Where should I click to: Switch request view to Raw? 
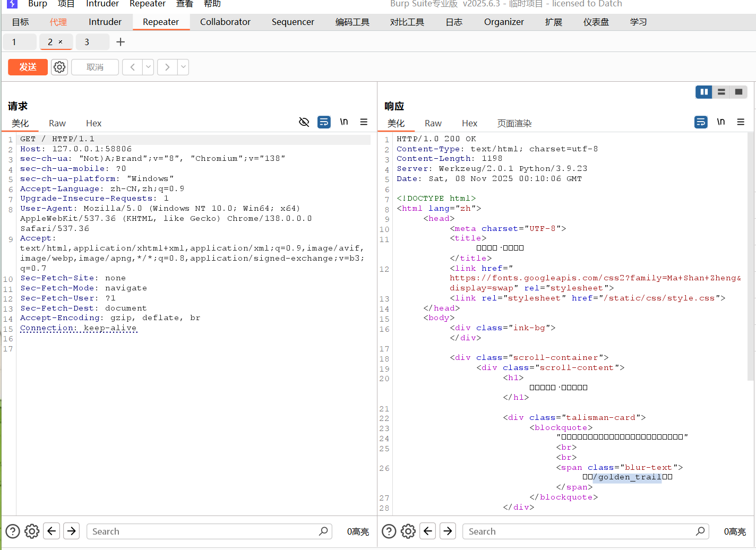click(57, 123)
